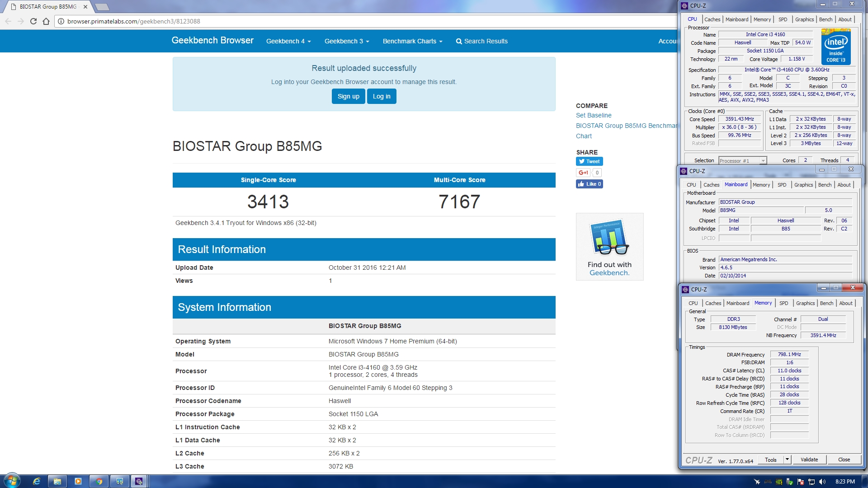The image size is (868, 488).
Task: Click the Log in button
Action: [x=382, y=96]
